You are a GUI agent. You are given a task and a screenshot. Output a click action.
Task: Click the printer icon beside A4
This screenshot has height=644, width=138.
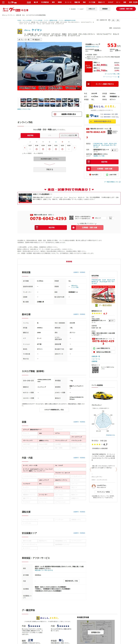[109, 20]
